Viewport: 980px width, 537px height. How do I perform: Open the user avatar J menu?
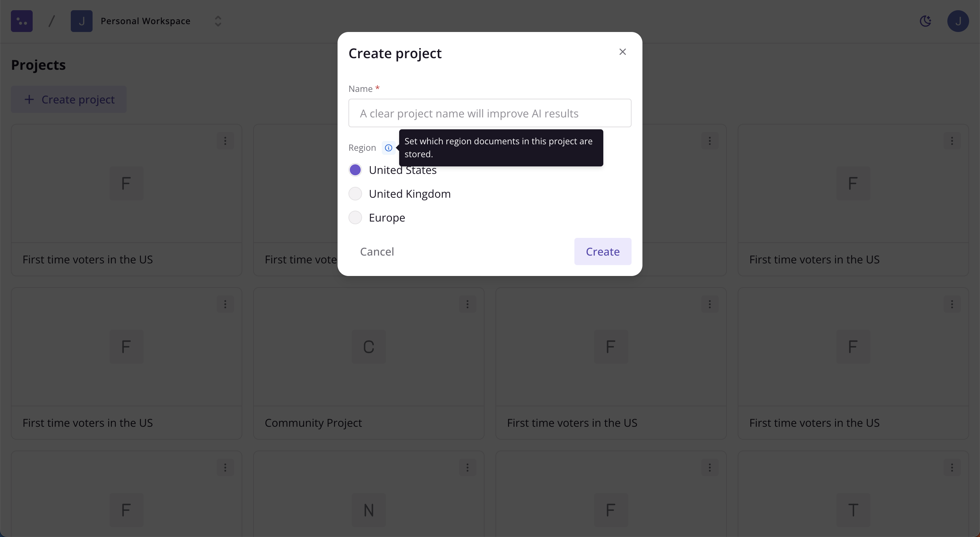pyautogui.click(x=958, y=21)
